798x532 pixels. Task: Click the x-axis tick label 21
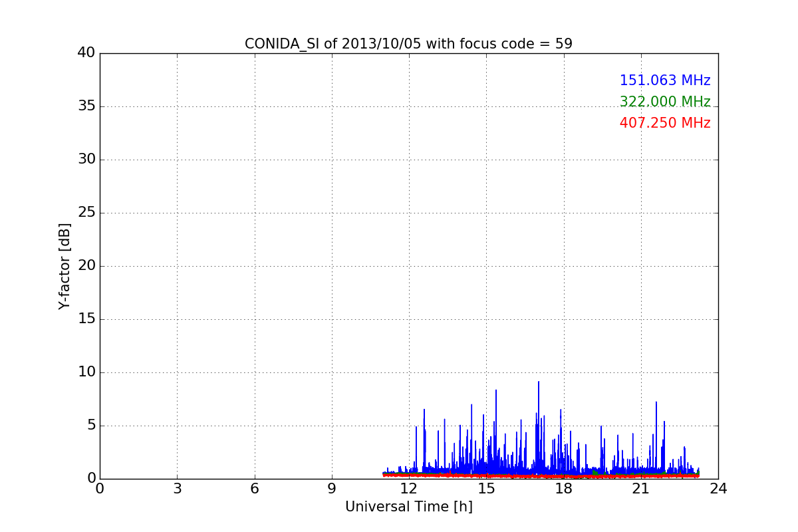[641, 489]
